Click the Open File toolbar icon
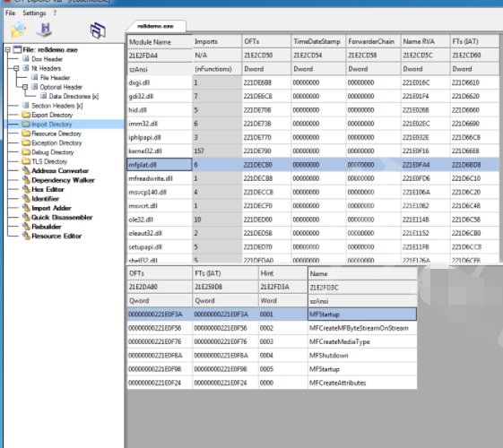This screenshot has width=503, height=448. tap(18, 30)
